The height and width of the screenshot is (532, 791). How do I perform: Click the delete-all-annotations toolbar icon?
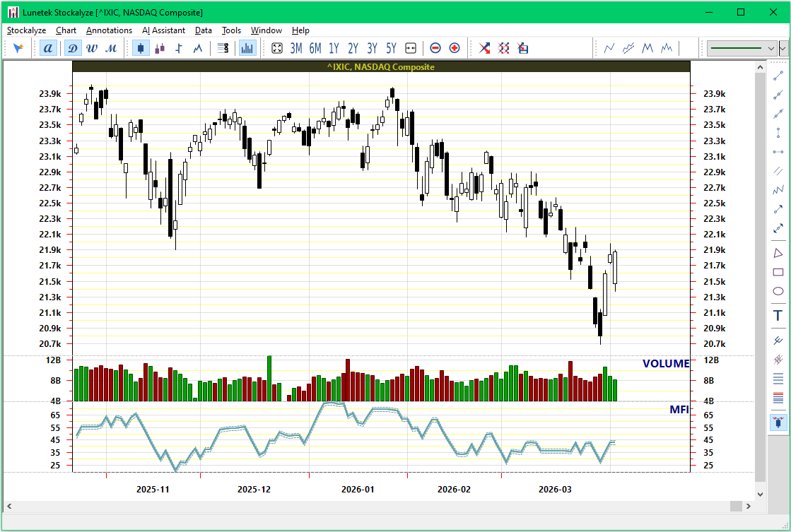pos(503,48)
